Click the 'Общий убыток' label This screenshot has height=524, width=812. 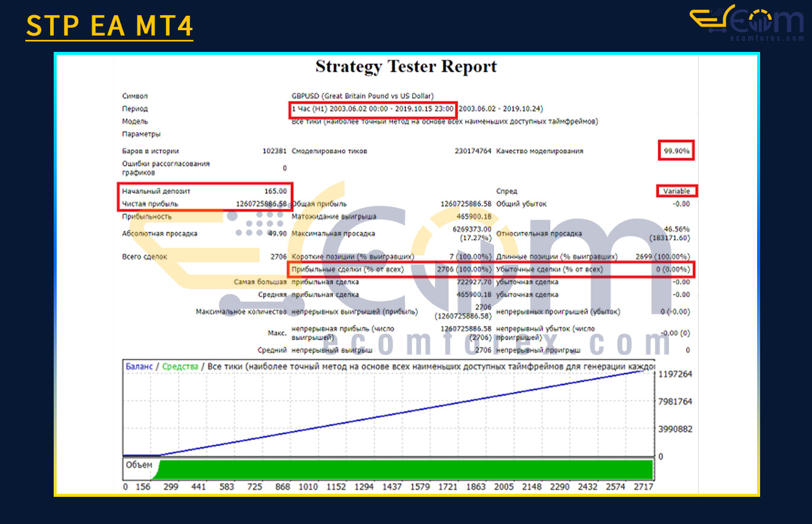521,203
